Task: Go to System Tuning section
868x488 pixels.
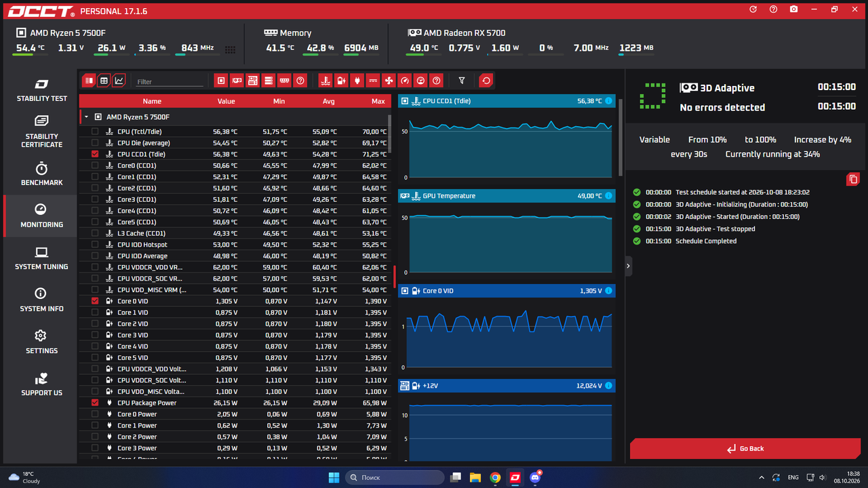Action: pyautogui.click(x=41, y=258)
